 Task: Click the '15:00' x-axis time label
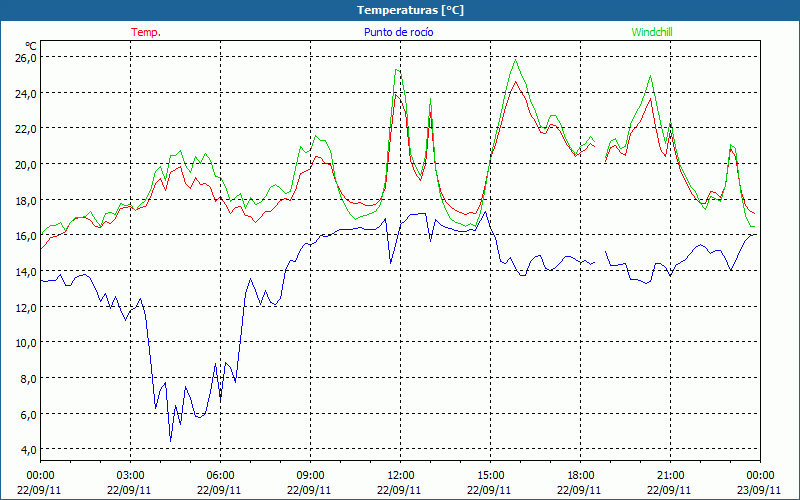point(490,476)
